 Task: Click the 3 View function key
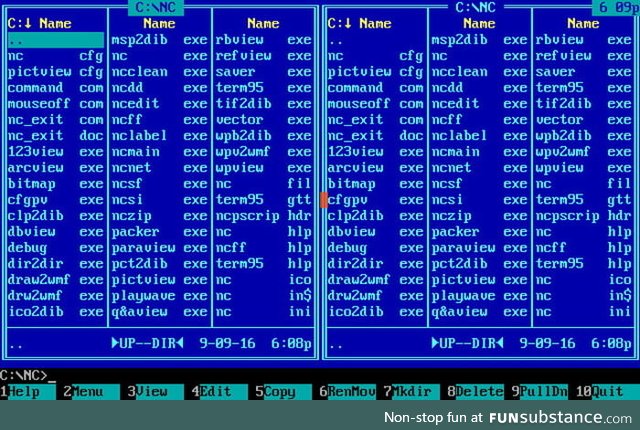[x=155, y=392]
